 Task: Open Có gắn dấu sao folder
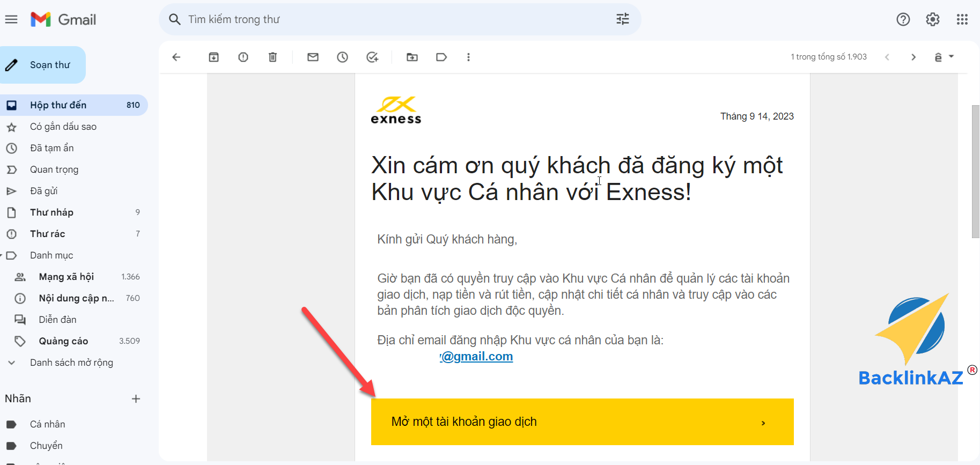(73, 127)
